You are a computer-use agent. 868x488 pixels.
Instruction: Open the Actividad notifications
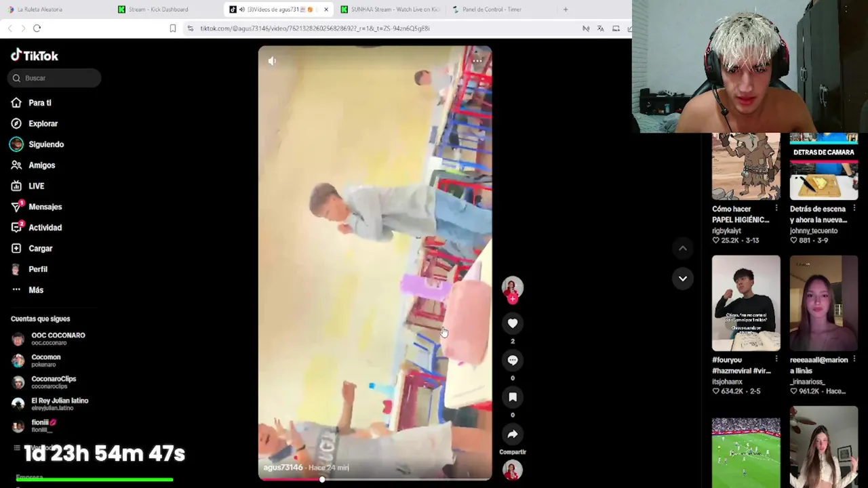point(45,228)
